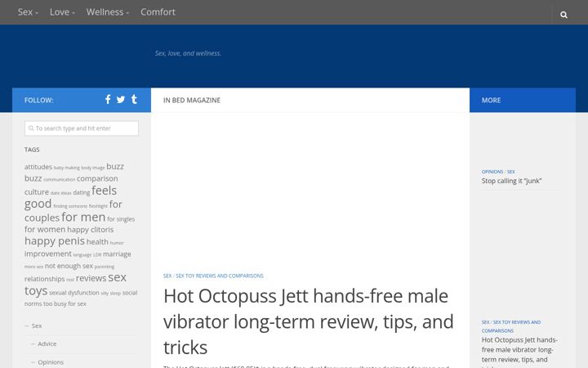Click 'Sex Toy Reviews and Comparisons' above main title
Screen dimensions: 588x368
click(220, 276)
